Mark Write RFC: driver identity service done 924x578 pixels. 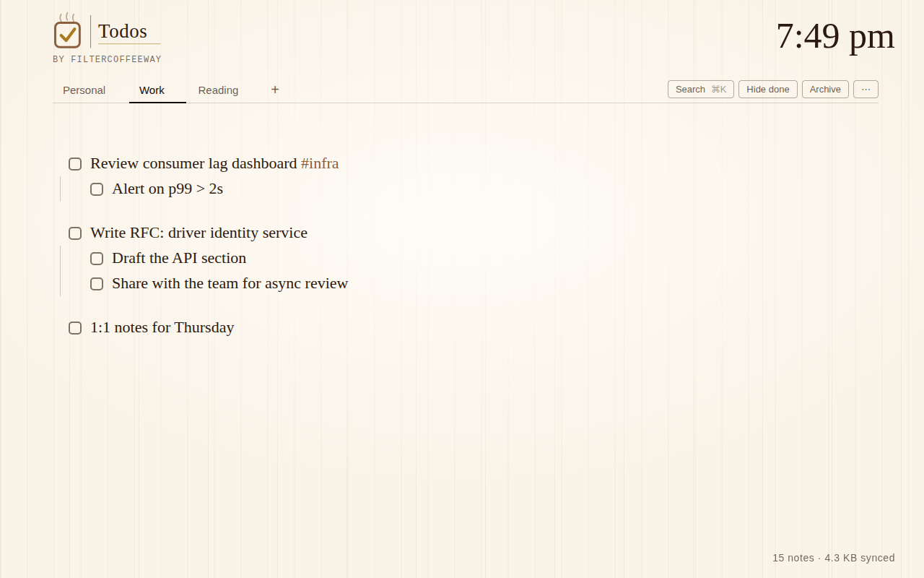click(x=75, y=233)
